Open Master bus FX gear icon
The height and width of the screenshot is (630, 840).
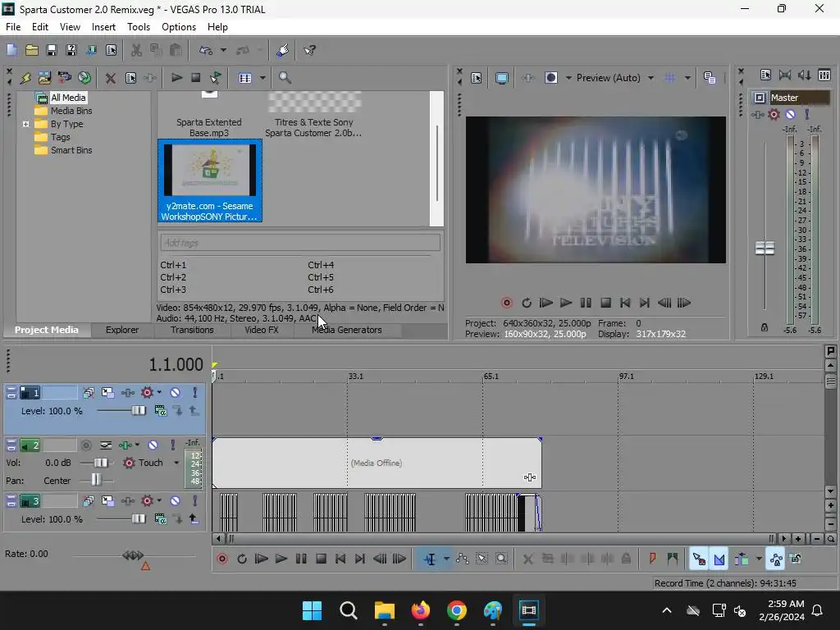click(x=774, y=114)
